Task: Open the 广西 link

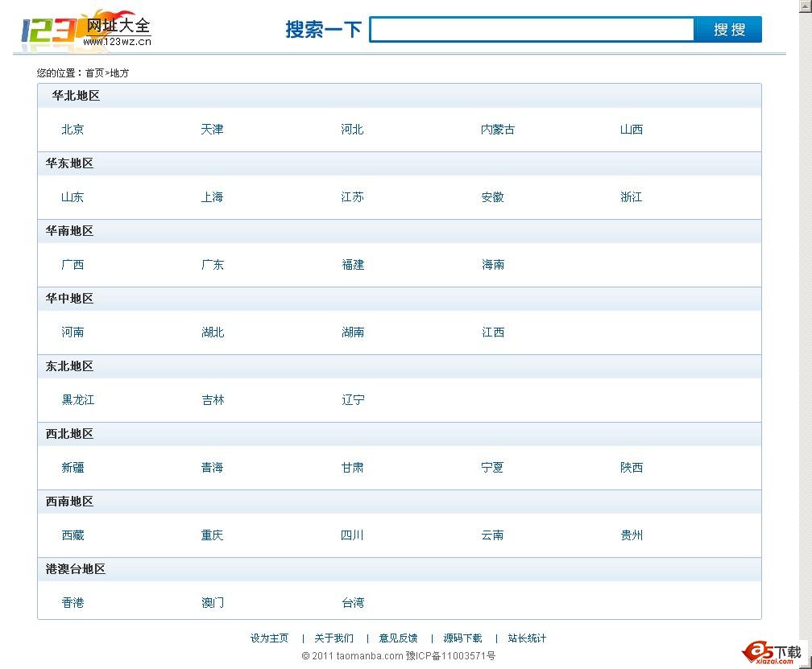Action: (72, 265)
